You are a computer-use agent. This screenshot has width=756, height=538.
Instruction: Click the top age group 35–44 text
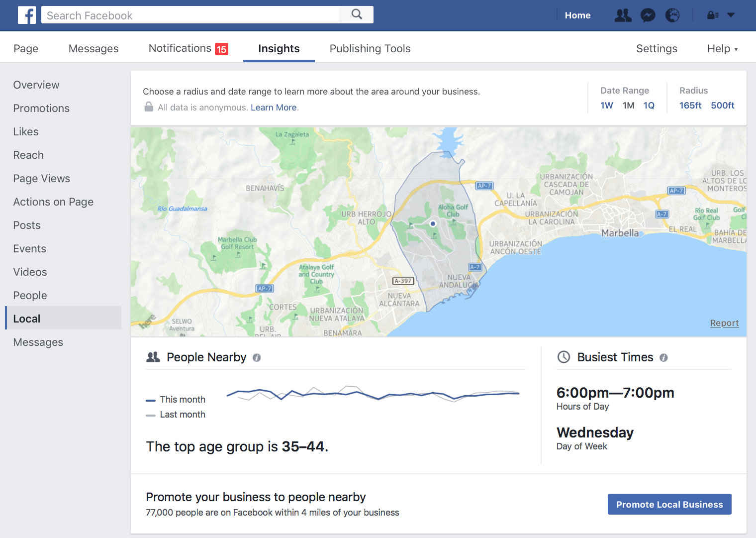click(x=237, y=446)
